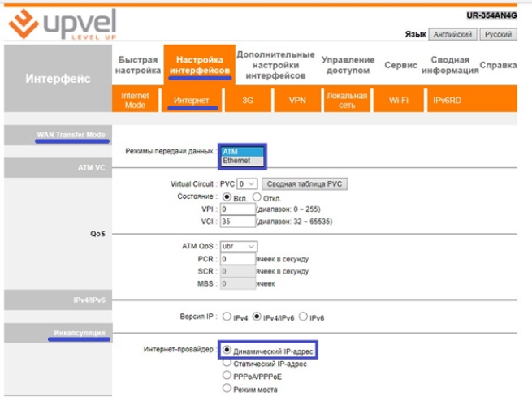Expand the PVC Virtual Circuit dropdown
Viewport: 532px width, 401px height.
point(247,184)
